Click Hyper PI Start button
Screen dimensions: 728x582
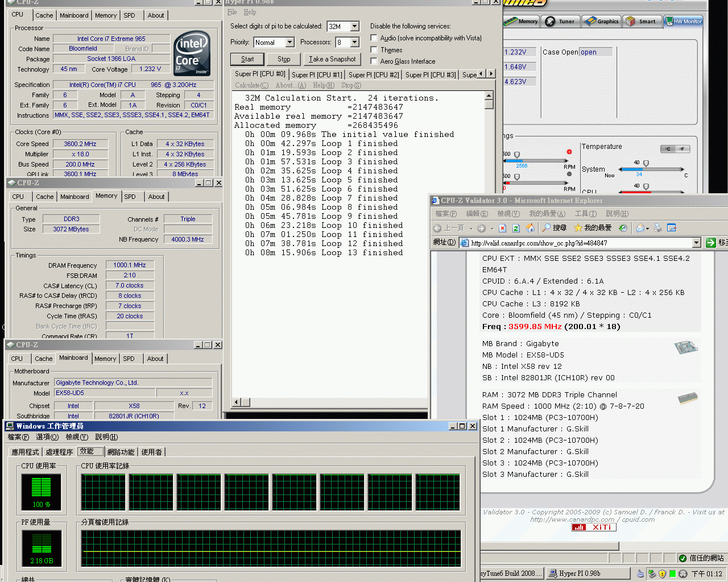247,59
